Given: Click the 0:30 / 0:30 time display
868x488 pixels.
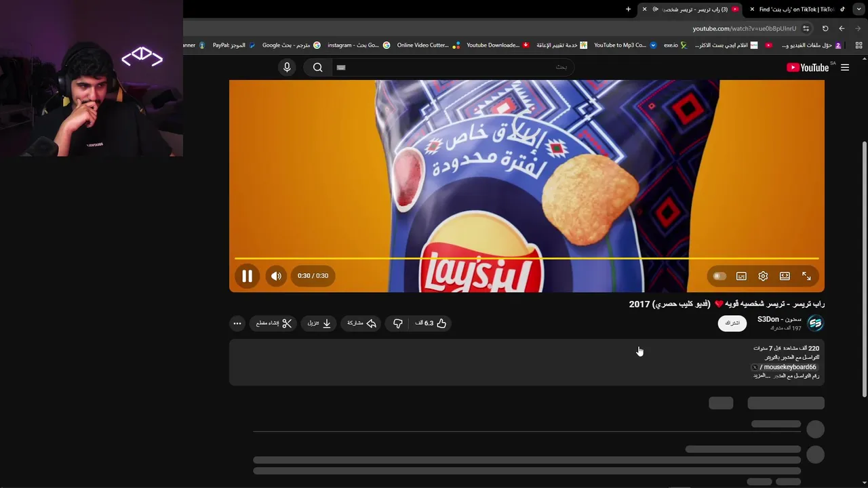Looking at the screenshot, I should (313, 276).
